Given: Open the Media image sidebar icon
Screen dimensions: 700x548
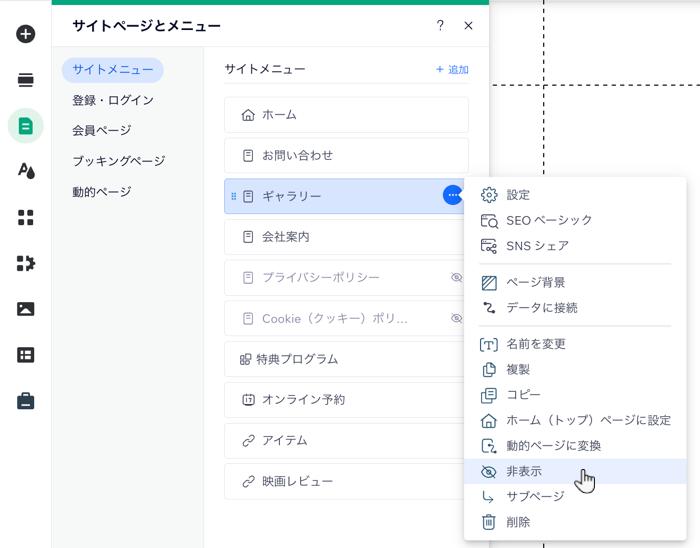Looking at the screenshot, I should pos(25,309).
